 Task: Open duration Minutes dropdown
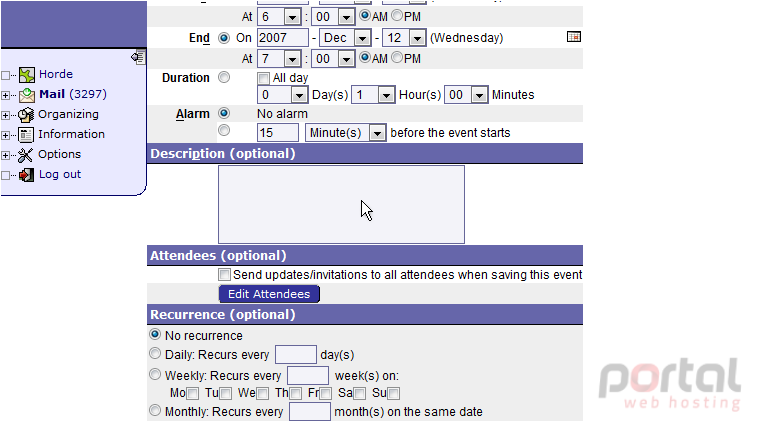pyautogui.click(x=466, y=94)
